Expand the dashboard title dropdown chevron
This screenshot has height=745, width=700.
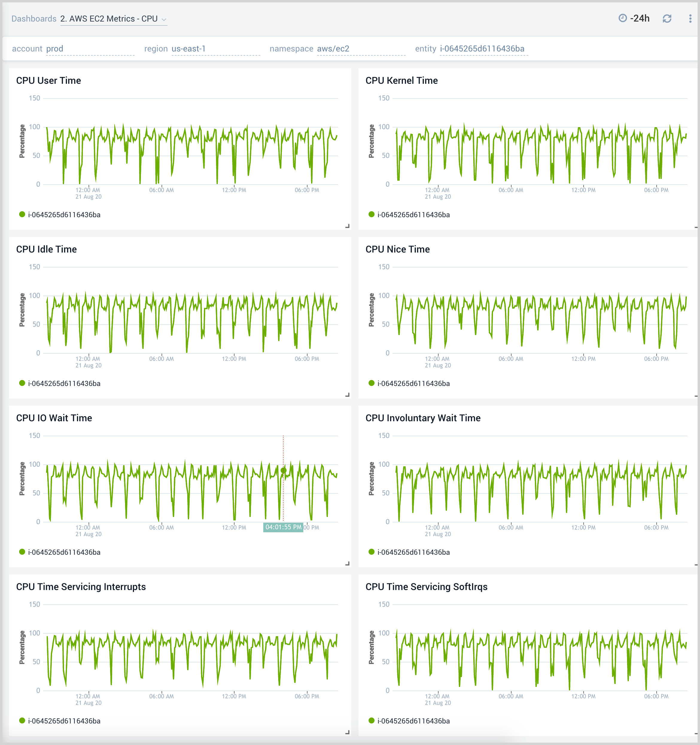click(x=164, y=19)
